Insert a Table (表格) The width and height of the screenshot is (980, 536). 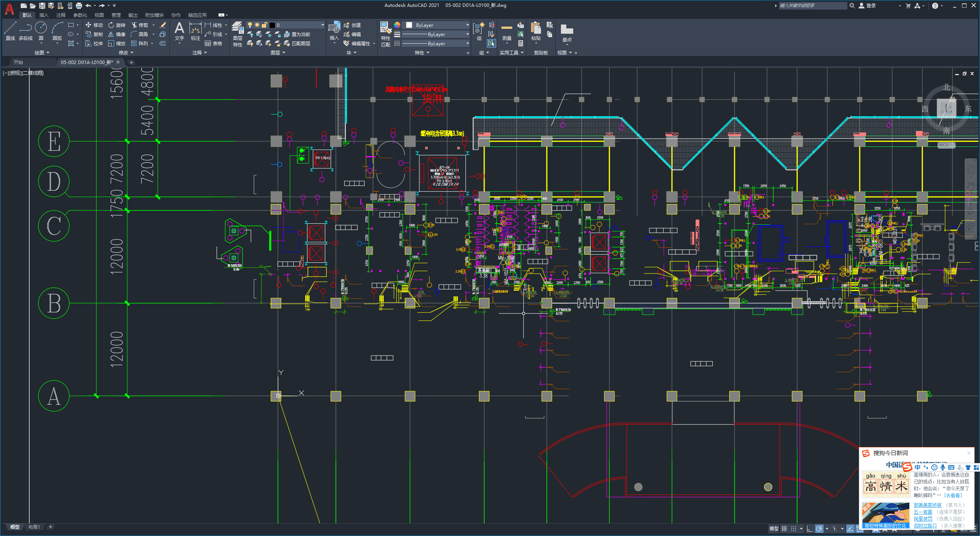214,43
